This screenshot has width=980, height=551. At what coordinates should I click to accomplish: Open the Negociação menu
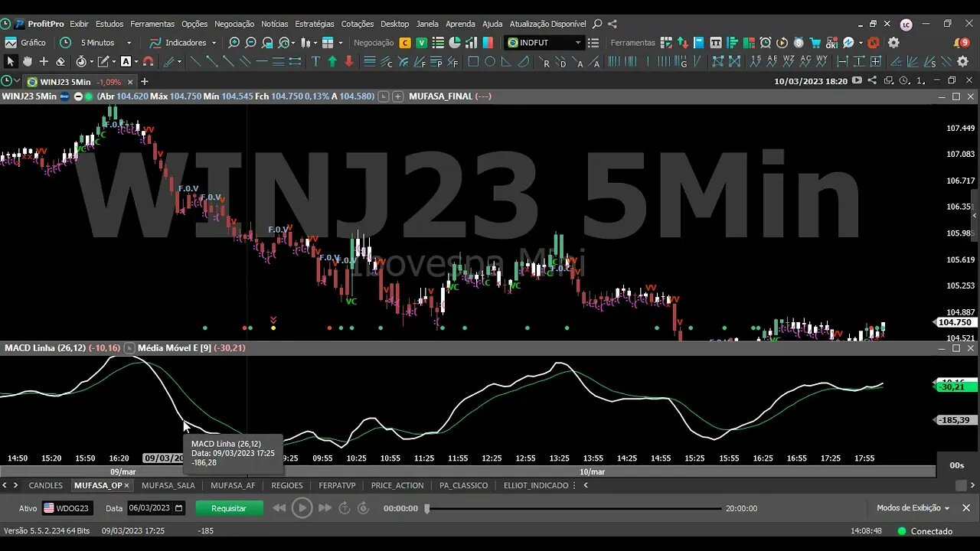(235, 24)
